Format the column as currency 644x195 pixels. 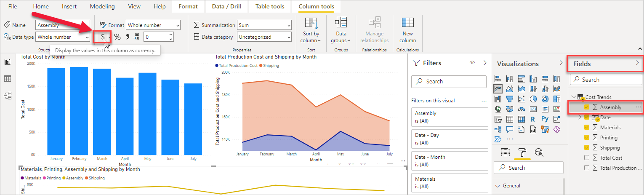pyautogui.click(x=103, y=37)
